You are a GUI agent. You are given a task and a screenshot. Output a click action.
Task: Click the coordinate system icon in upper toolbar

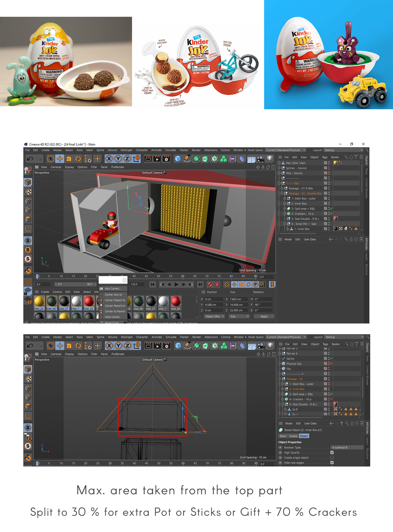[137, 159]
